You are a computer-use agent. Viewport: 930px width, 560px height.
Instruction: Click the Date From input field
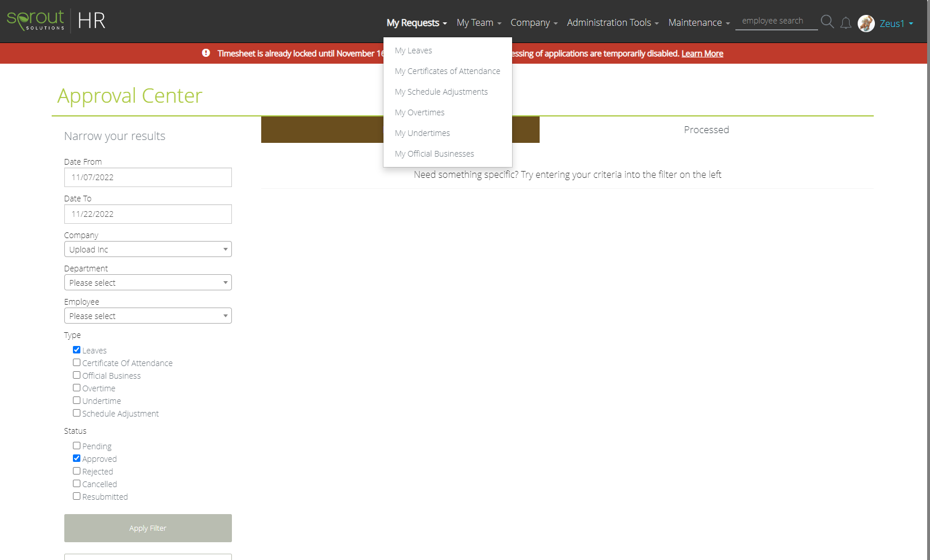tap(148, 177)
